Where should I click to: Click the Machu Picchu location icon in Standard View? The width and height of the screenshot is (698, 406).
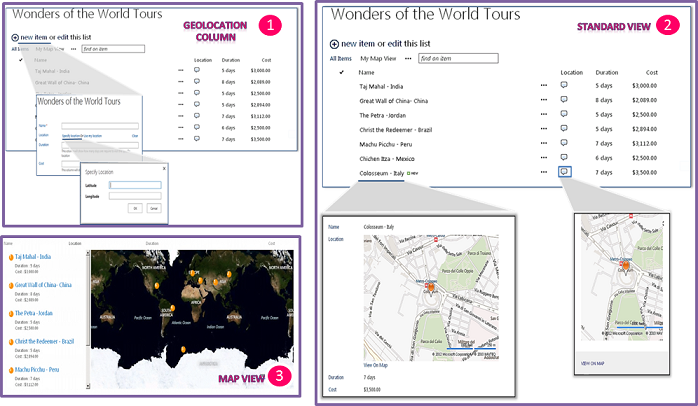tap(564, 143)
